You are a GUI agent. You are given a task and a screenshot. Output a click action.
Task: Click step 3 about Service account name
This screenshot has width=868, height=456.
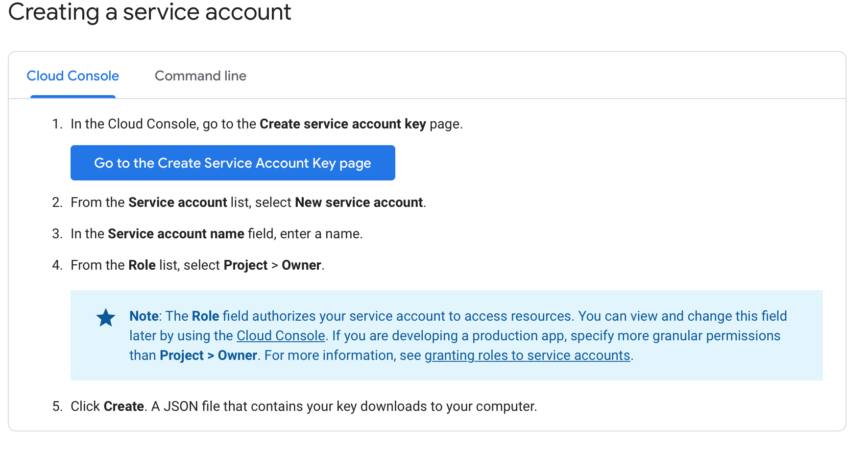[217, 233]
